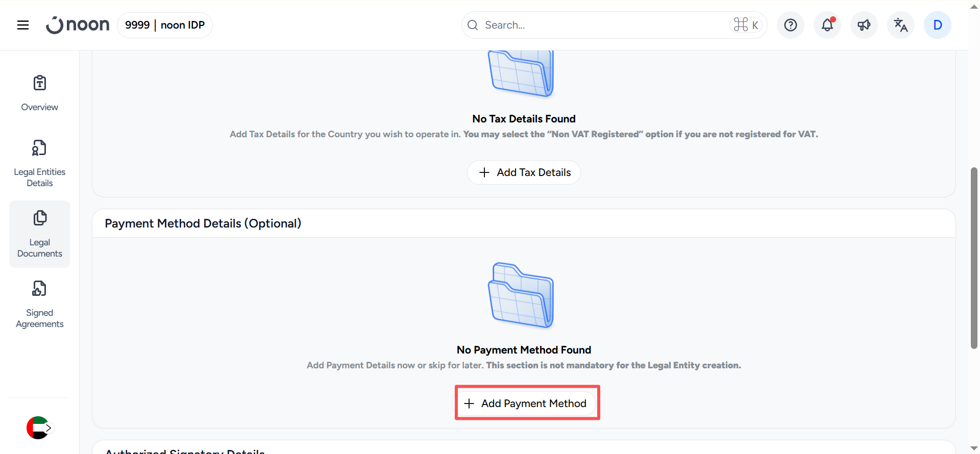Click the vertical page scrollbar thumb
Viewport: 980px width, 454px height.
(x=974, y=258)
